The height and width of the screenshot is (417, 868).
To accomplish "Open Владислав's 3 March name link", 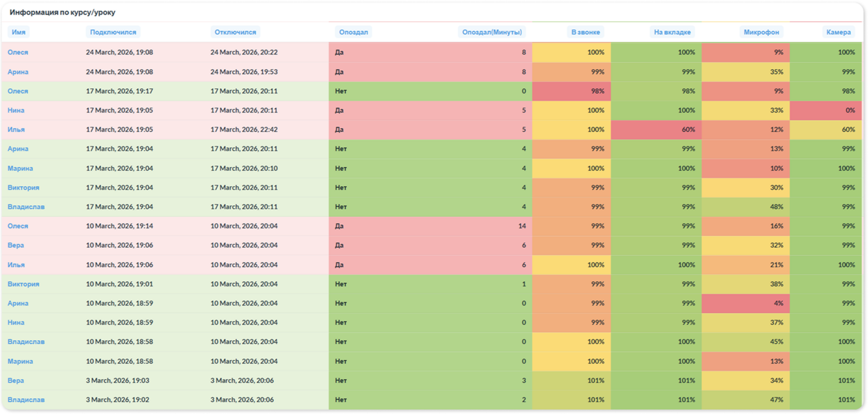I will tap(26, 399).
